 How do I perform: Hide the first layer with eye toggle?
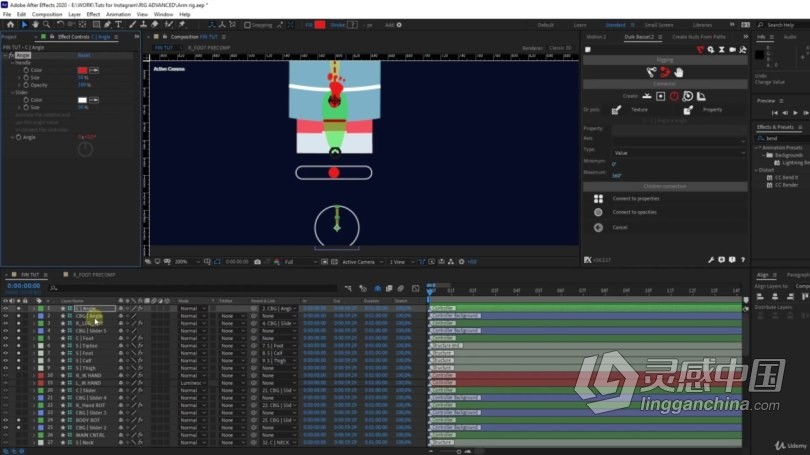[x=6, y=308]
